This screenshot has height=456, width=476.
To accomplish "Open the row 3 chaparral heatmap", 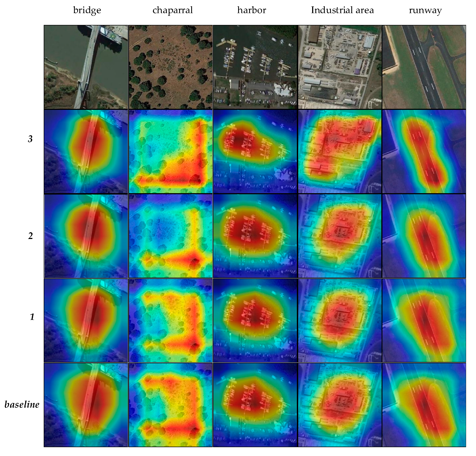I will point(171,151).
